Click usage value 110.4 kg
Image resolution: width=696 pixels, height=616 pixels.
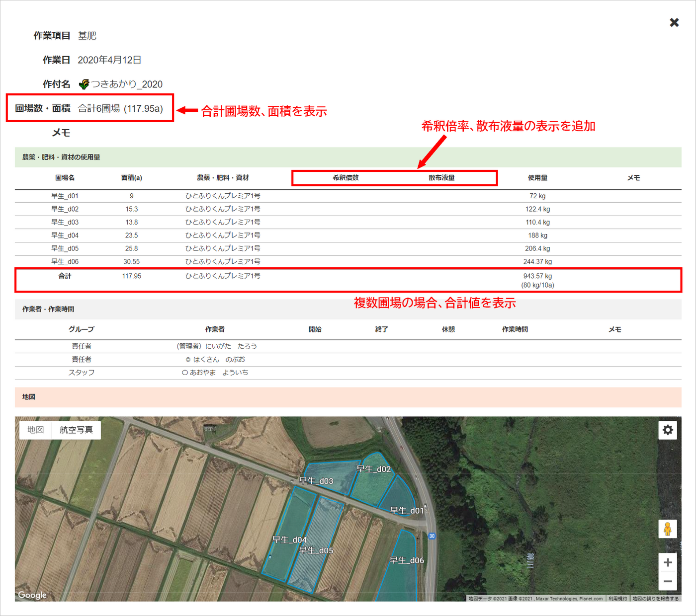pyautogui.click(x=537, y=222)
